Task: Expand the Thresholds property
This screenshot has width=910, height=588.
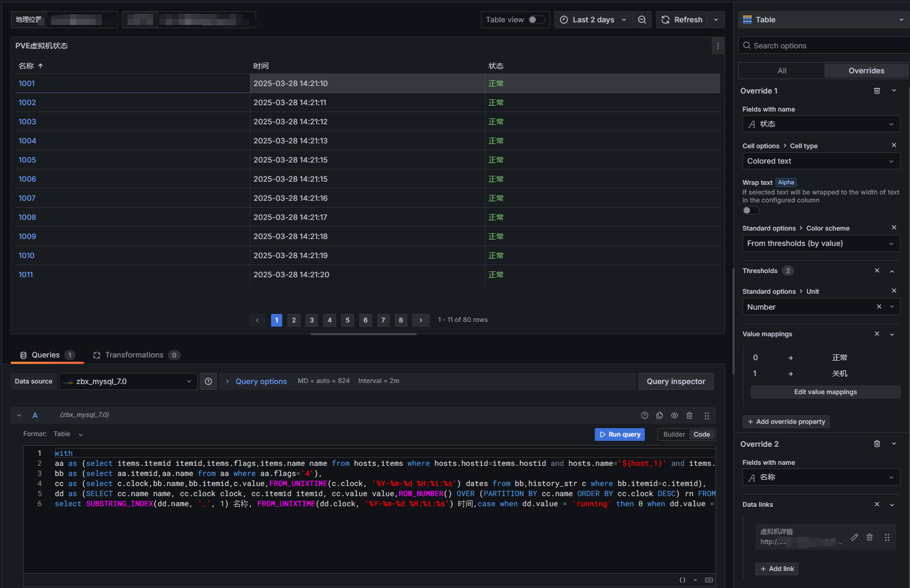Action: pos(892,271)
